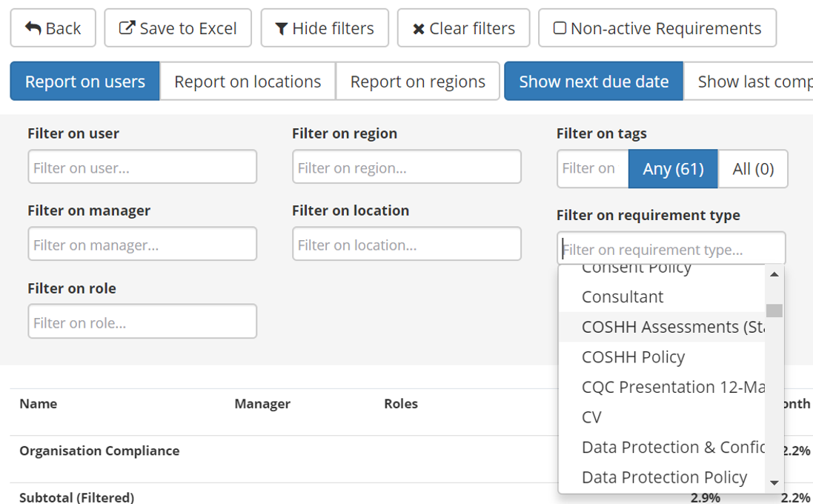Screen dimensions: 813x504
Task: Switch to Report on regions tab
Action: coord(418,82)
